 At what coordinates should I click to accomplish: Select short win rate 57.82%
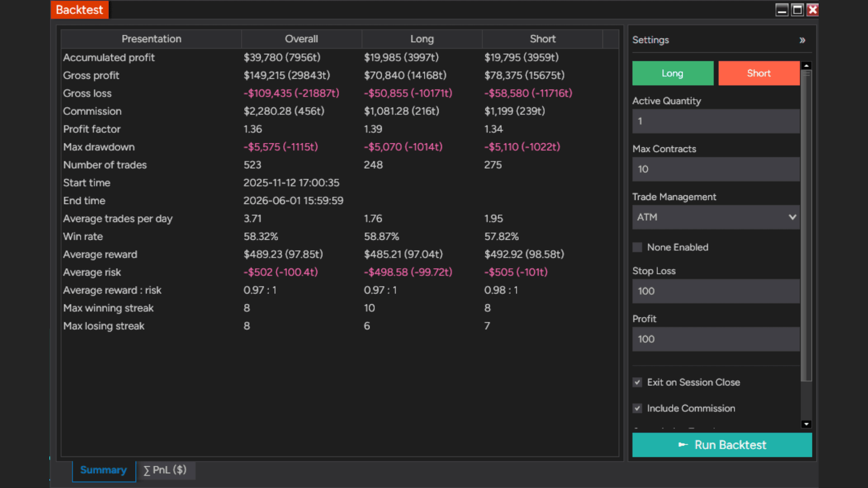tap(501, 237)
